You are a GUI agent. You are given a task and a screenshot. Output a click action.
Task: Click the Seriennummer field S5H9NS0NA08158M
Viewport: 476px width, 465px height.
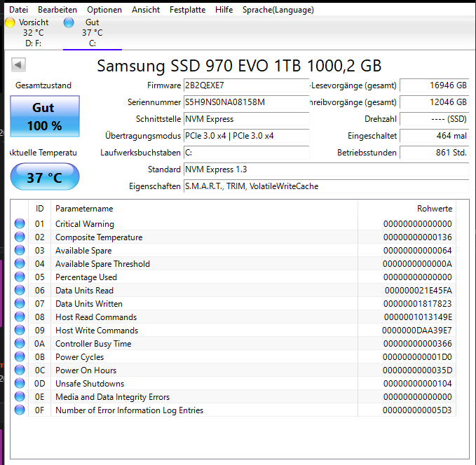247,102
